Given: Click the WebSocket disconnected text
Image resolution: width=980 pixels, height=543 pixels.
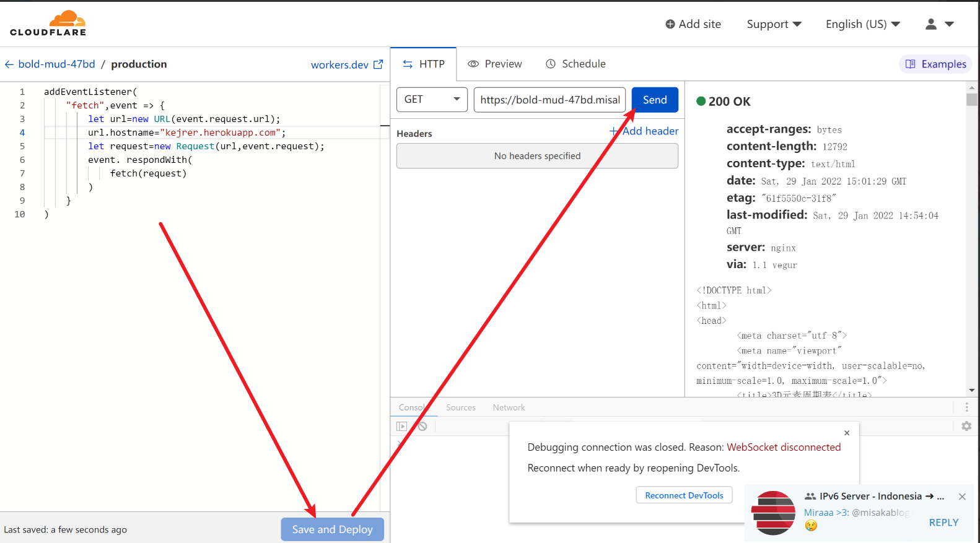Looking at the screenshot, I should (x=784, y=447).
